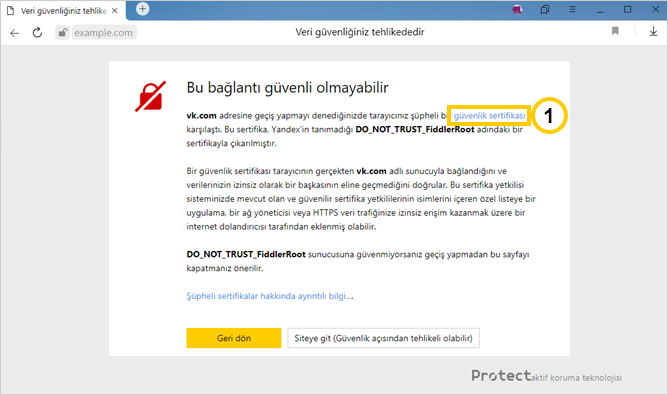Click 'Siteye git' risky proceed button
The image size is (668, 395).
point(383,338)
